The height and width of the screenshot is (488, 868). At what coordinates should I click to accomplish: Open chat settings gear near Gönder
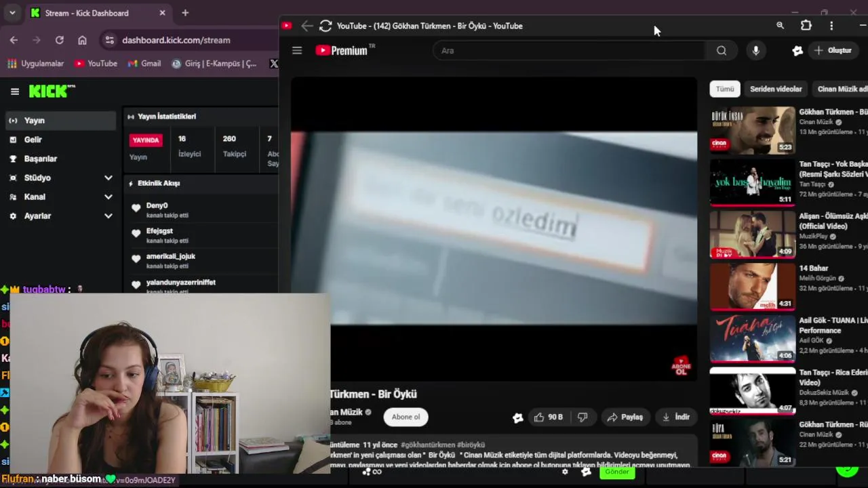(565, 472)
